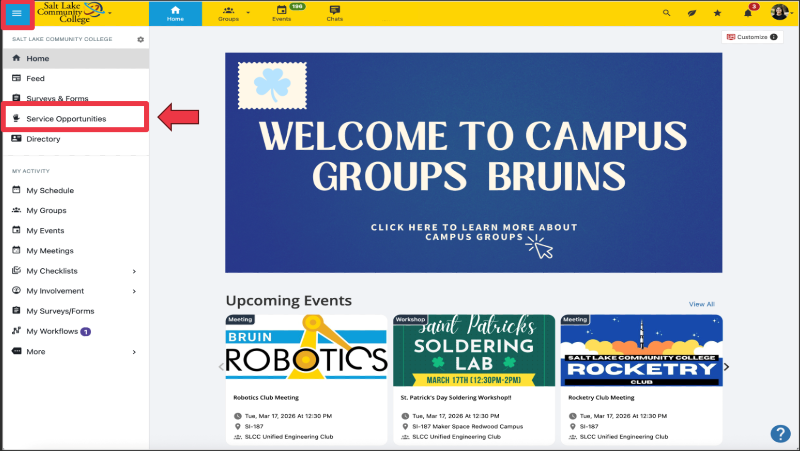Open the Soldering Lab event image
This screenshot has height=451, width=800.
click(473, 350)
